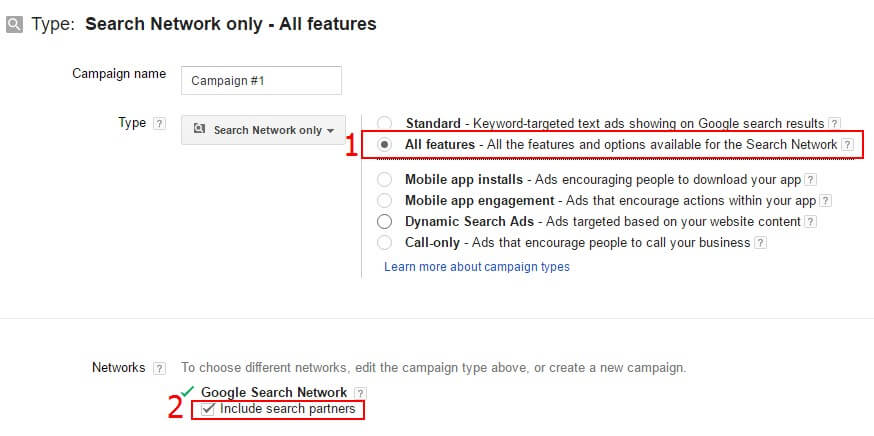Image resolution: width=874 pixels, height=436 pixels.
Task: Click help icon next to Type label
Action: click(159, 124)
